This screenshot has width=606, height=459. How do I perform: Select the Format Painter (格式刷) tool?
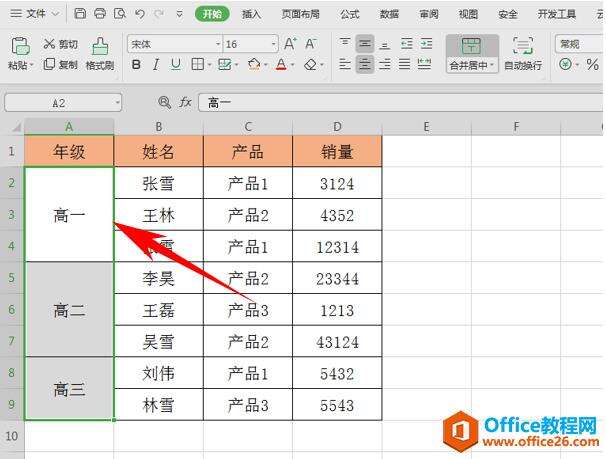point(100,54)
